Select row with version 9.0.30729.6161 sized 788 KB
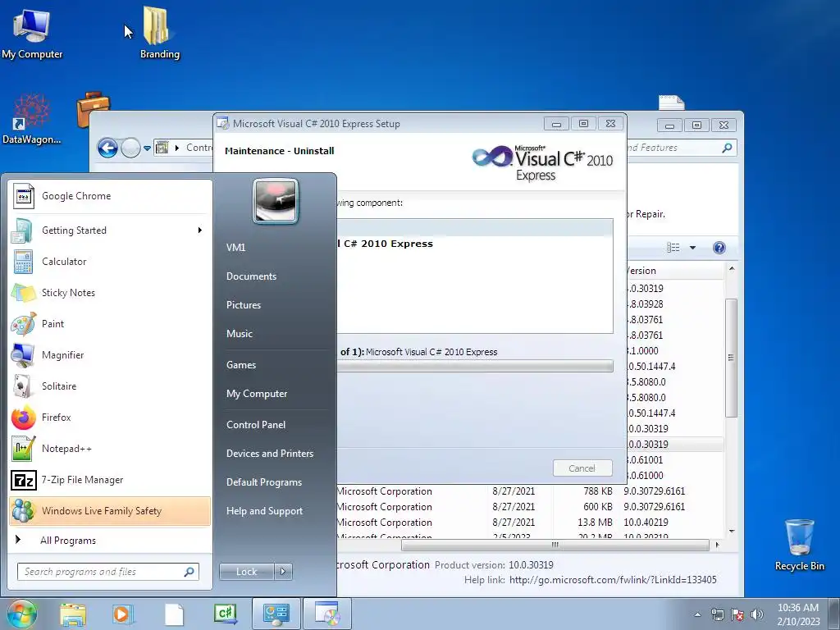Viewport: 840px width, 630px height. tap(531, 491)
